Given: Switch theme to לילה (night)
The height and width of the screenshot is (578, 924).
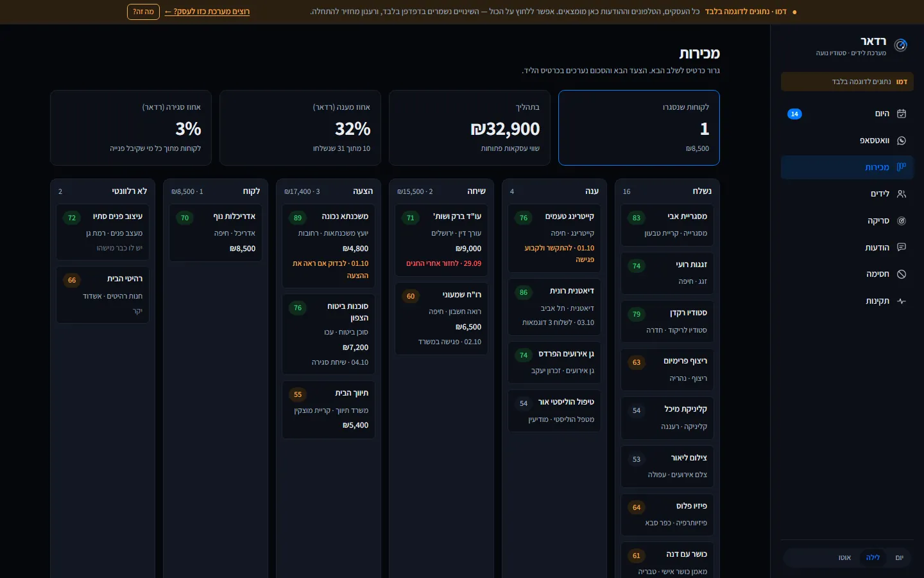Looking at the screenshot, I should click(x=873, y=557).
